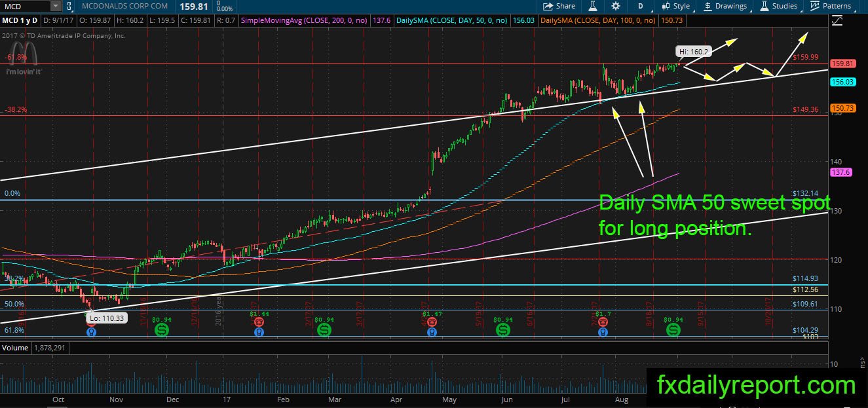Open the Patterns menu
This screenshot has width=868, height=408.
click(831, 6)
